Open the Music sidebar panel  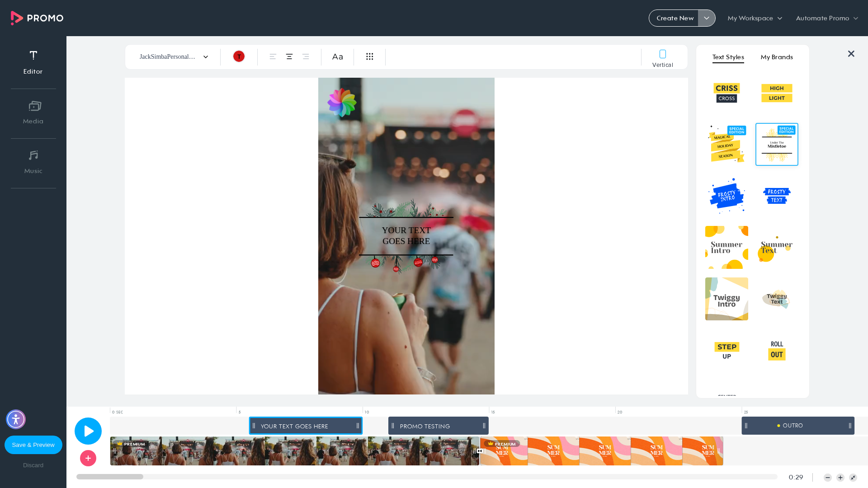coord(33,162)
